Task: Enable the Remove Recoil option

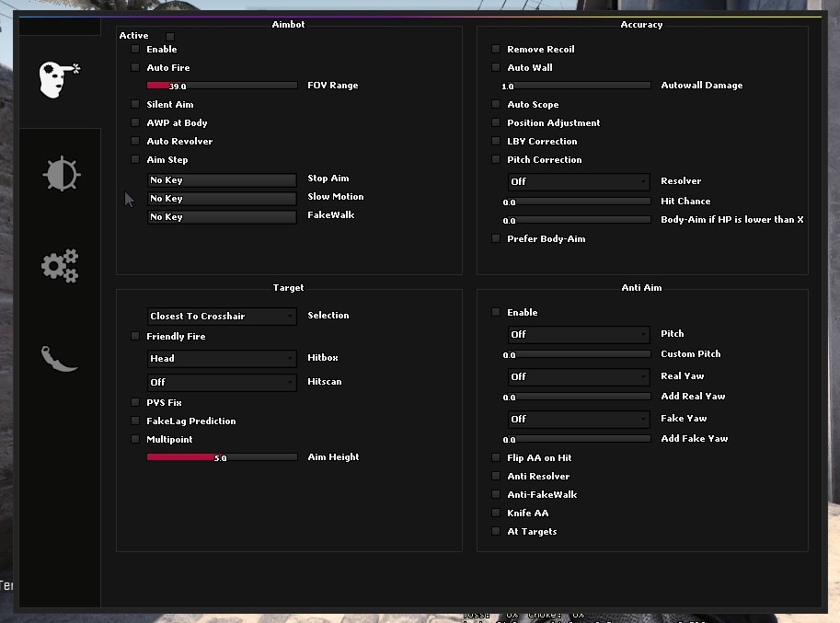Action: click(497, 50)
